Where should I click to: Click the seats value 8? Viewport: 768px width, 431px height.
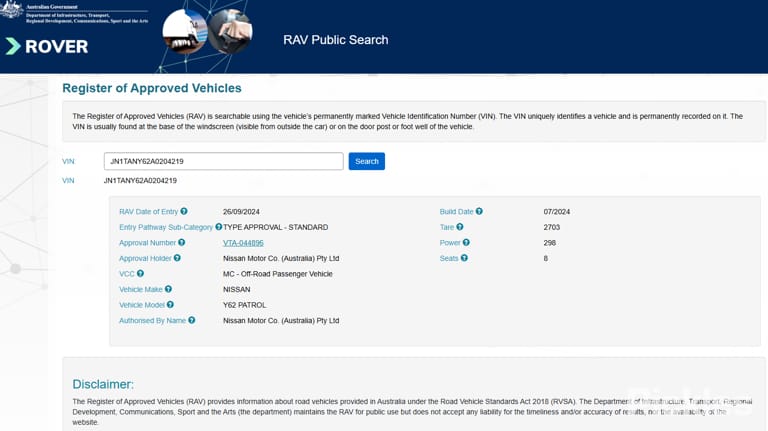pos(546,259)
